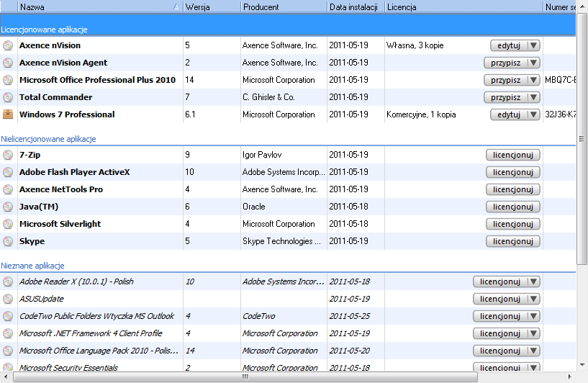The height and width of the screenshot is (383, 588).
Task: Click the package icon beside Windows 7 Professional
Action: point(8,114)
